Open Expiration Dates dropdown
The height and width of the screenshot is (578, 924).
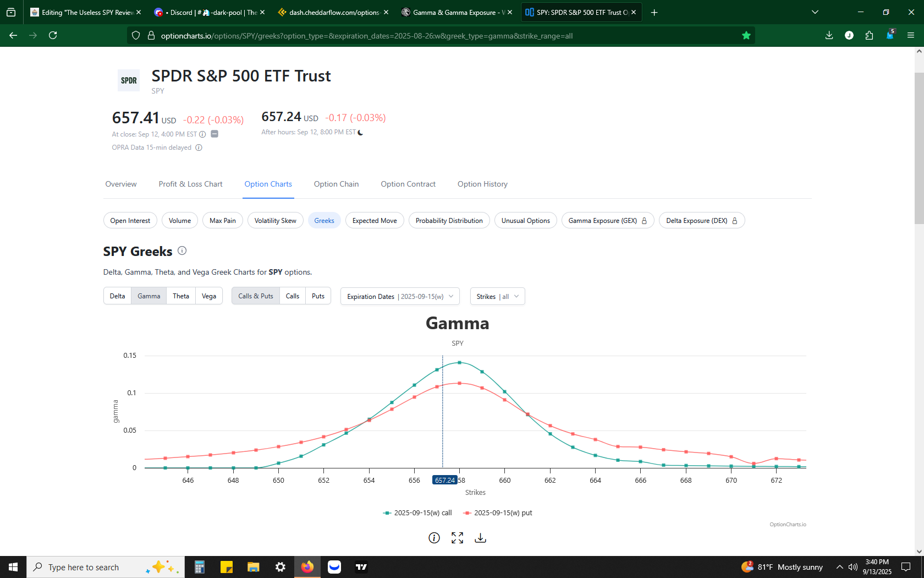click(x=400, y=296)
